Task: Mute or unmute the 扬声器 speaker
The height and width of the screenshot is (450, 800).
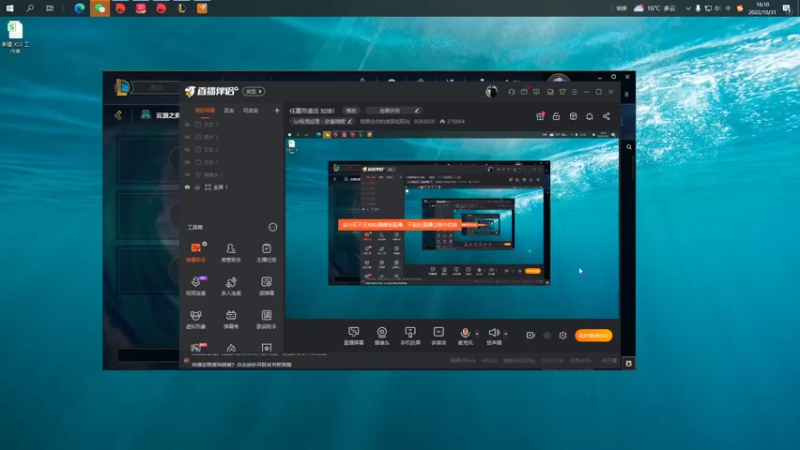Action: (493, 335)
